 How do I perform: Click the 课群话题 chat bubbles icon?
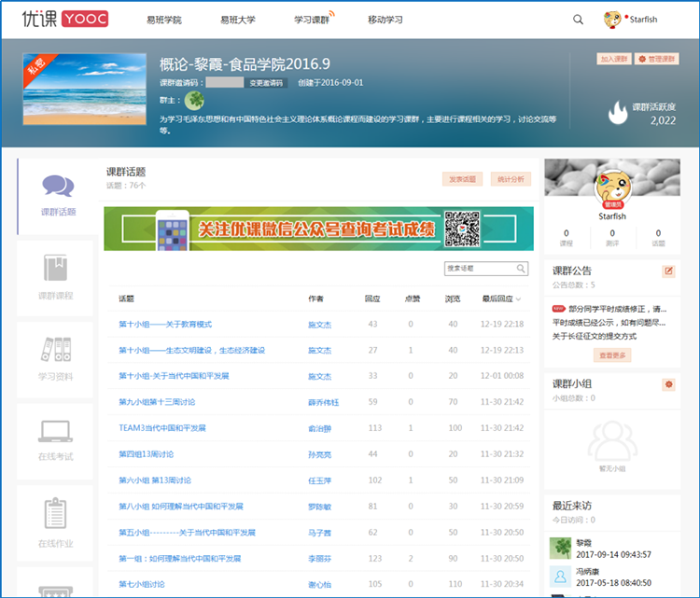coord(58,187)
